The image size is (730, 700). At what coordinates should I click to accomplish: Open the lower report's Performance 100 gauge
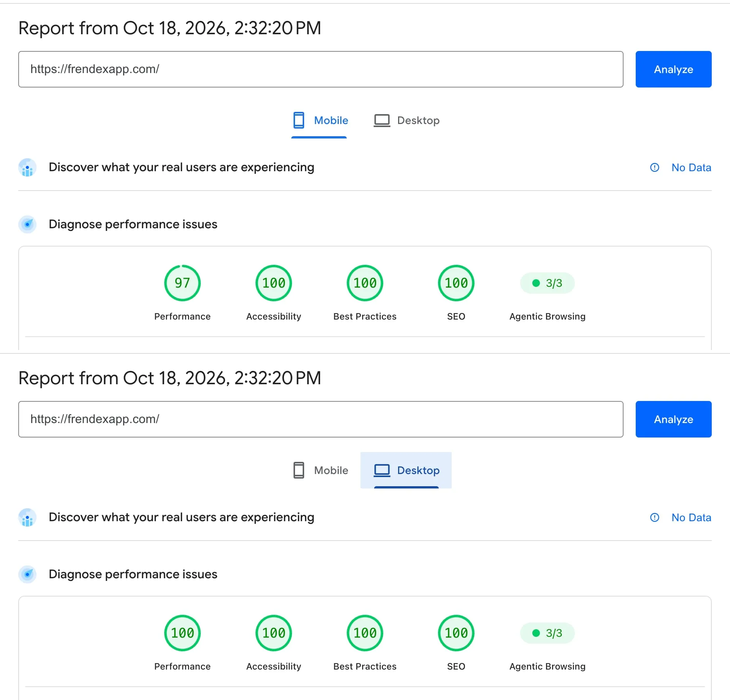point(182,633)
